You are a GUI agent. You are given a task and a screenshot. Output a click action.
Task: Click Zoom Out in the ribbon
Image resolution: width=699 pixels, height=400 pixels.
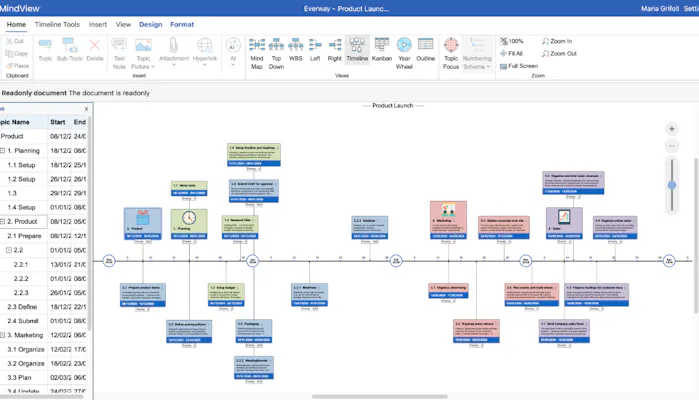coord(559,54)
